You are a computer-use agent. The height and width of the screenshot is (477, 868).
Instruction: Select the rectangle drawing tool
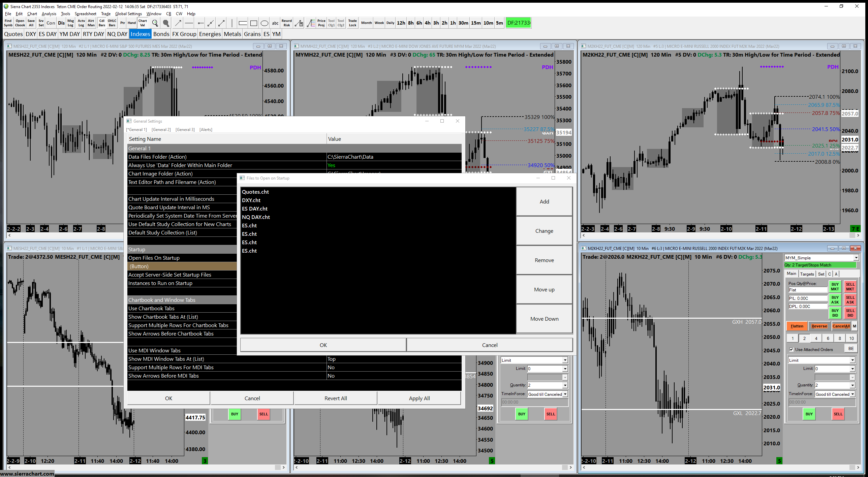coord(254,23)
